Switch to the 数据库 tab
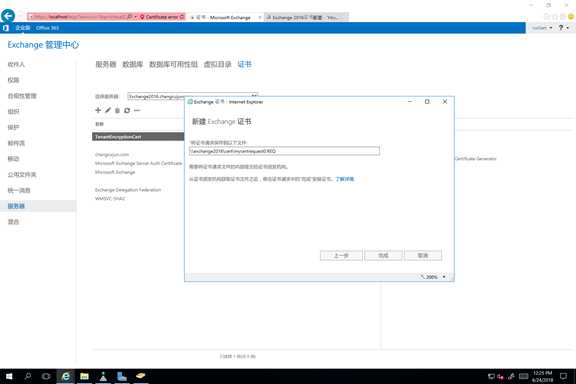Screen dimensions: 576x384 (132, 64)
